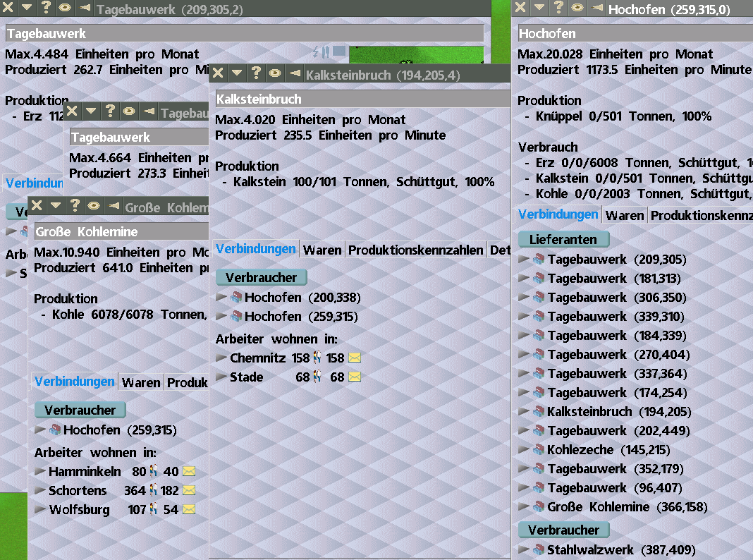
Task: Open help in the Hochofen window title bar
Action: tap(558, 8)
